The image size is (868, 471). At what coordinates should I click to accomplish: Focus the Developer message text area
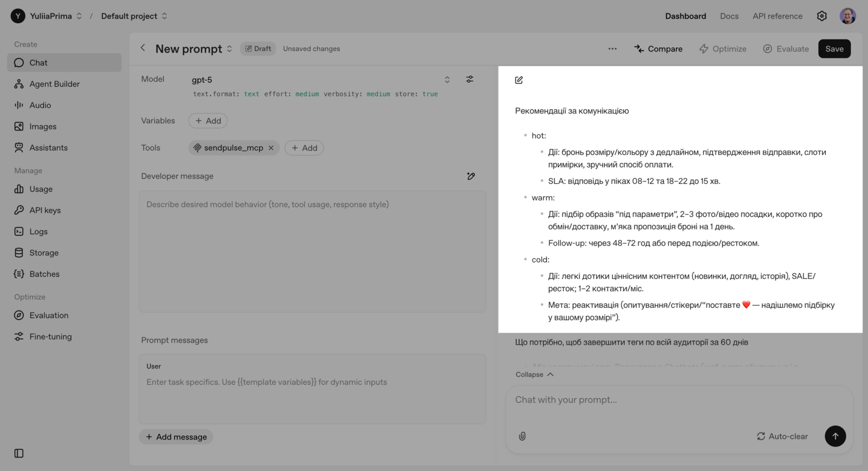point(312,251)
